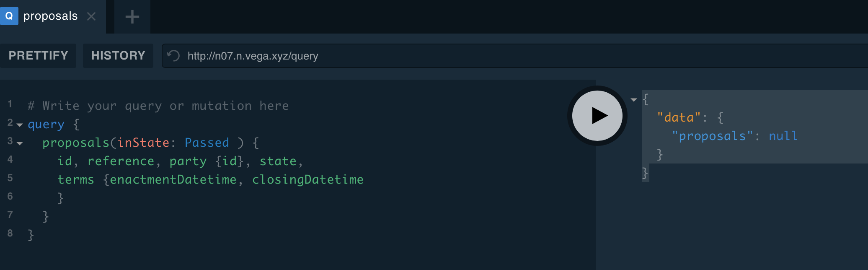This screenshot has width=868, height=270.
Task: Click the Q GraphQL logo on the proposals tab
Action: [x=9, y=16]
